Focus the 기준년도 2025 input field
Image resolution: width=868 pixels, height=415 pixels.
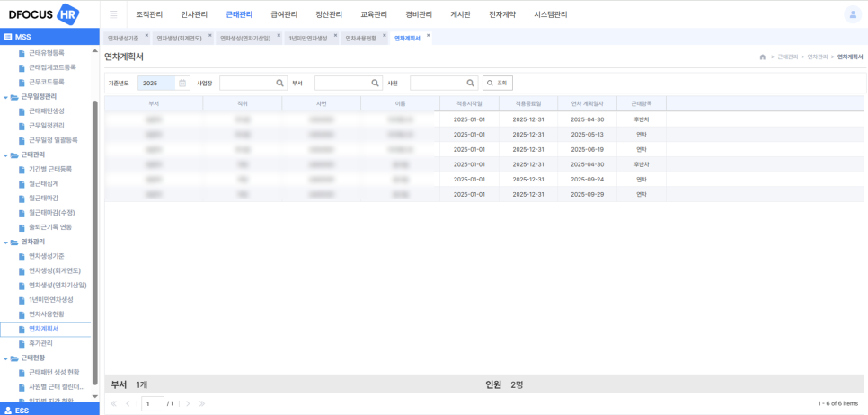[158, 83]
